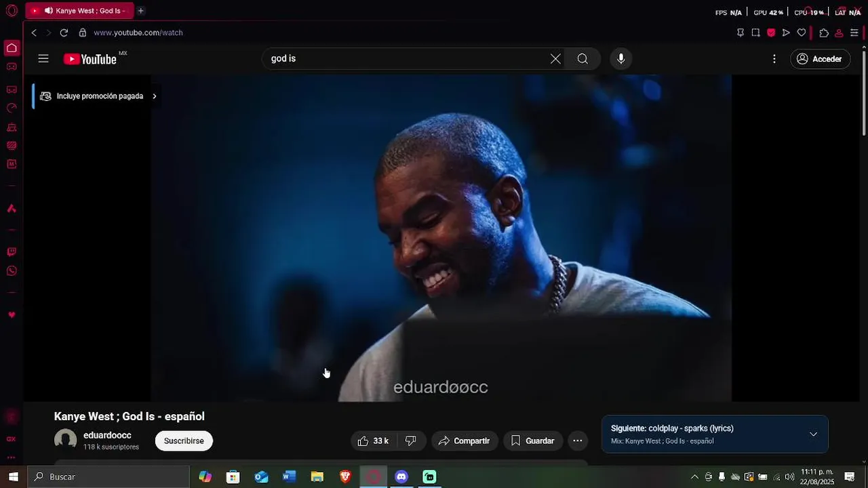This screenshot has height=488, width=868.
Task: Open the send flow arrow icon
Action: [786, 33]
